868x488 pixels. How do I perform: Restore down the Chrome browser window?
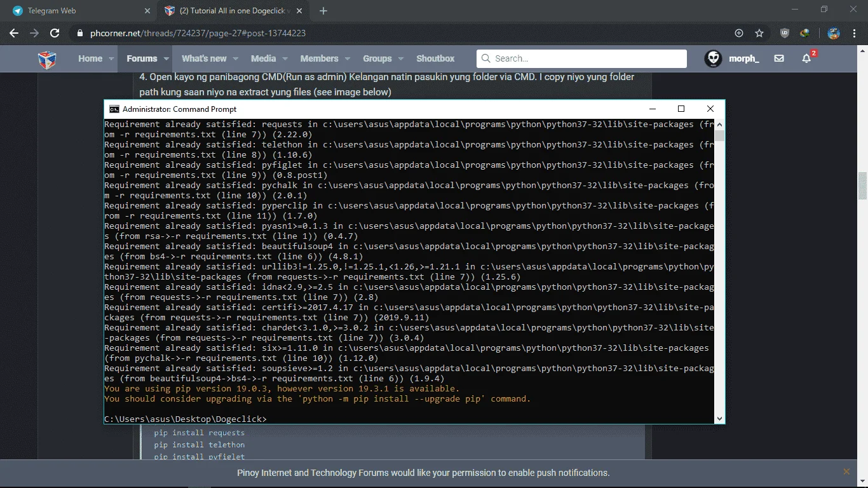coord(824,10)
